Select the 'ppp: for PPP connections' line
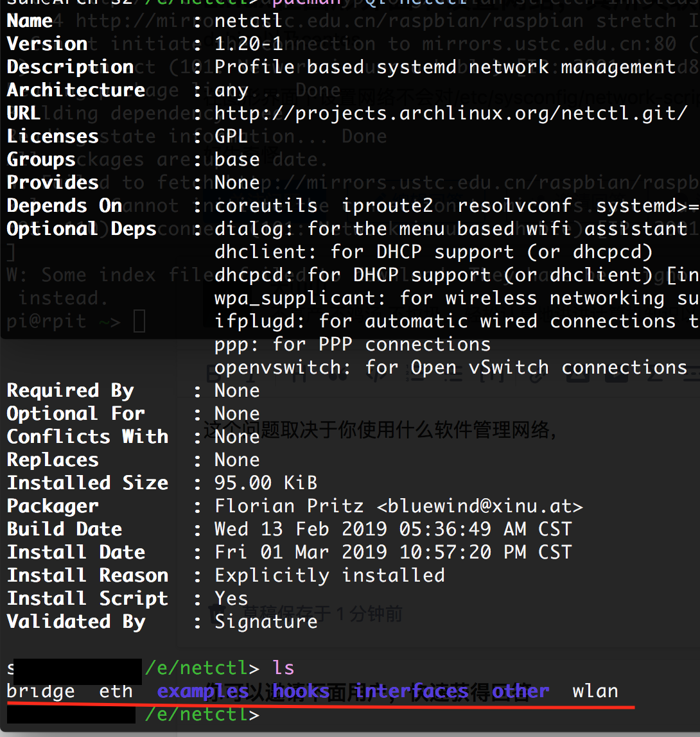 click(x=353, y=344)
